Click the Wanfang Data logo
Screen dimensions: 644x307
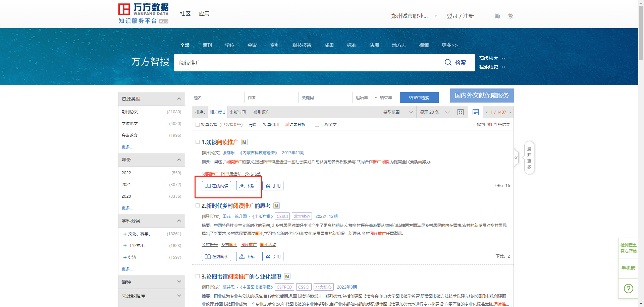click(x=143, y=13)
